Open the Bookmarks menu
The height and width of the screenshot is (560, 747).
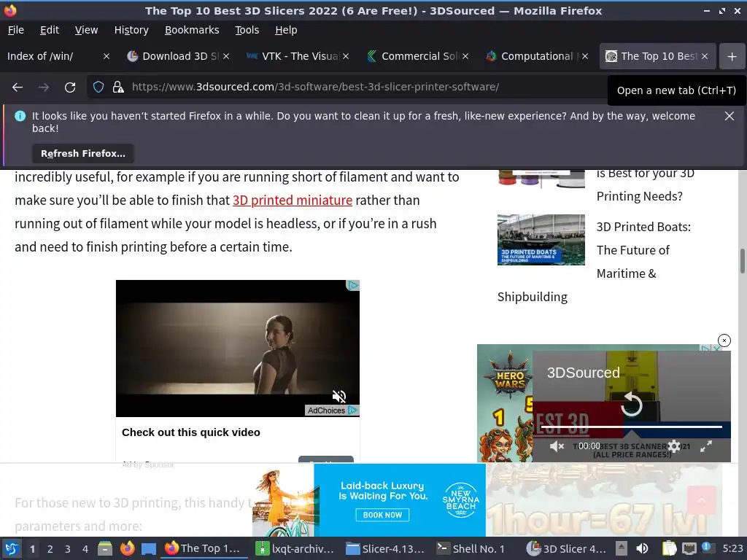point(192,30)
